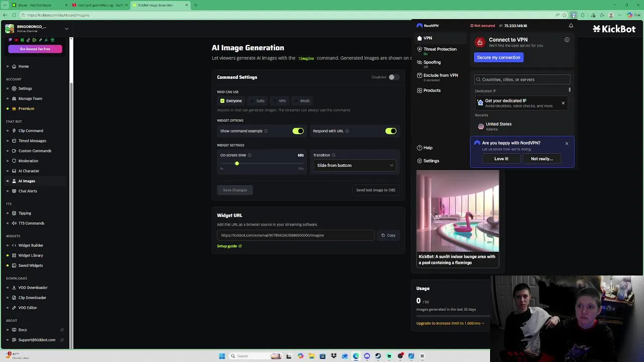Viewport: 644px width, 362px height.
Task: Click Send test image to OBS
Action: pos(376,190)
